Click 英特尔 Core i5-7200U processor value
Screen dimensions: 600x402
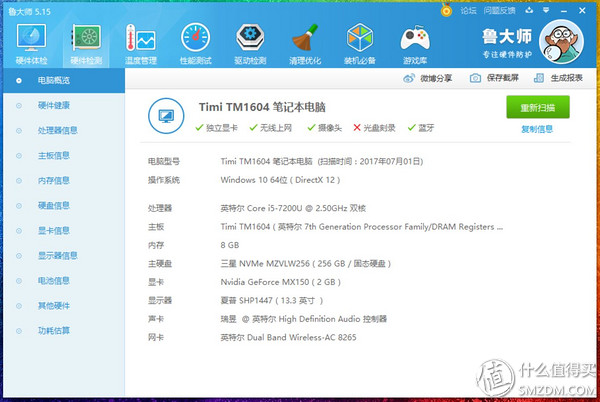pyautogui.click(x=293, y=208)
